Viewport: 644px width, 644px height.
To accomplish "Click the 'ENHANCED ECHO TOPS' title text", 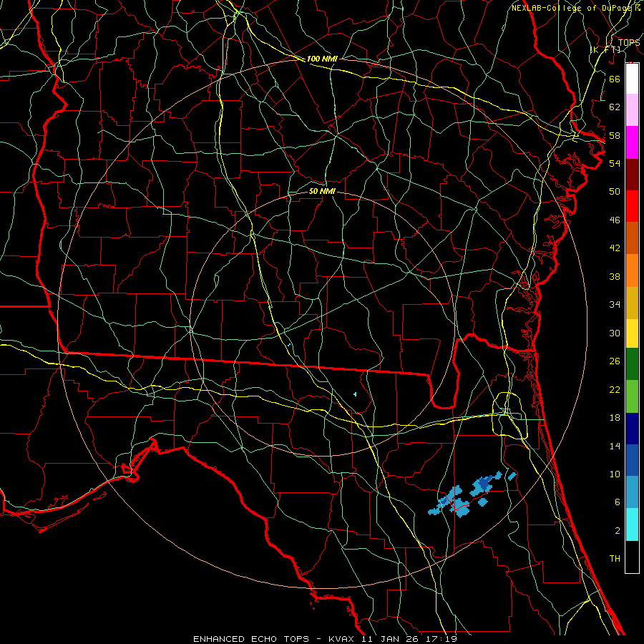I will (251, 639).
